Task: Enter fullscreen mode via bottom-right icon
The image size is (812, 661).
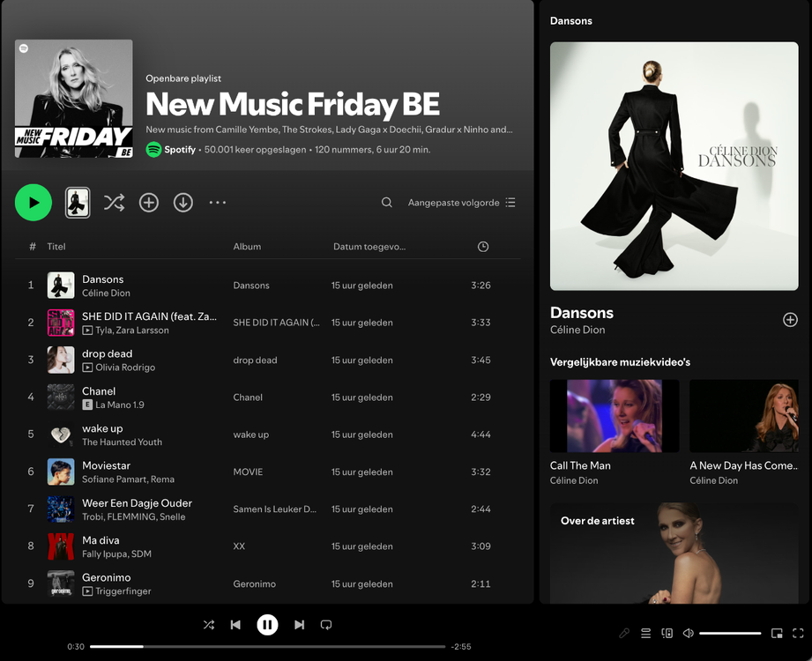Action: (x=798, y=633)
